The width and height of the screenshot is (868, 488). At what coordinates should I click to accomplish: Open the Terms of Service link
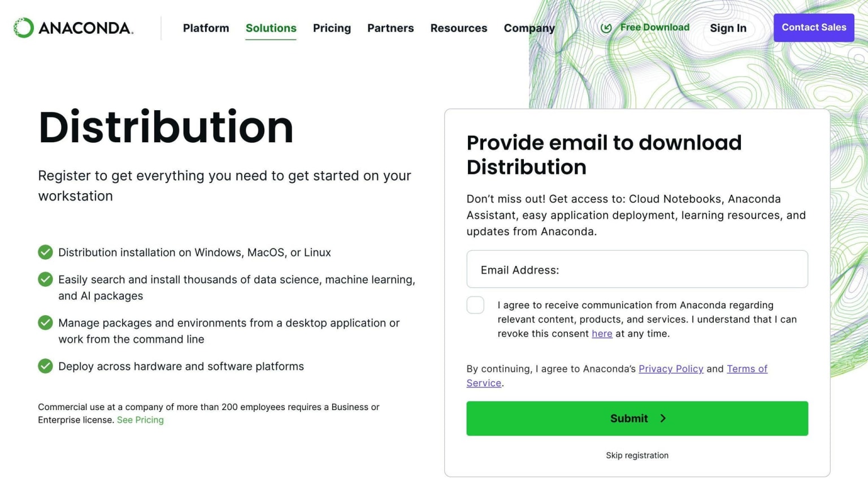(747, 369)
